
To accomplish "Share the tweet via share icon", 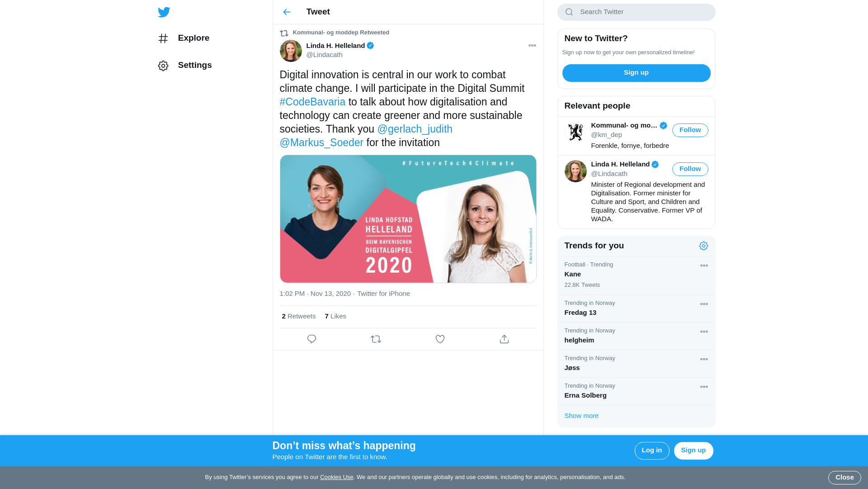I will (x=504, y=339).
